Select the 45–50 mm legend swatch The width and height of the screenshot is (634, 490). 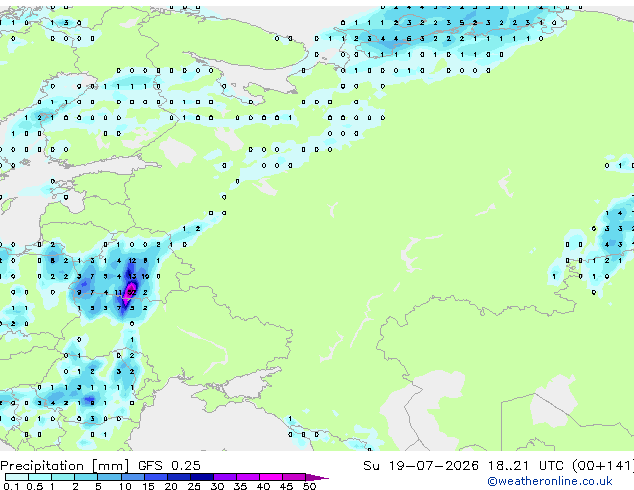point(294,477)
